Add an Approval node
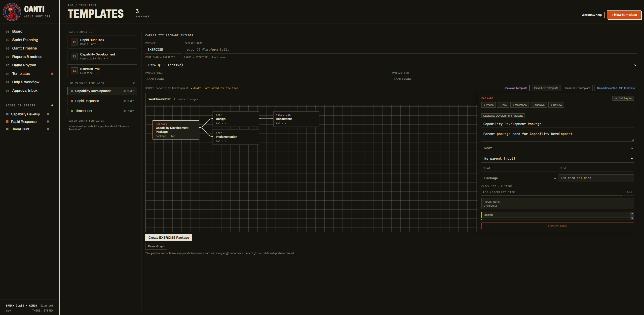 point(538,105)
